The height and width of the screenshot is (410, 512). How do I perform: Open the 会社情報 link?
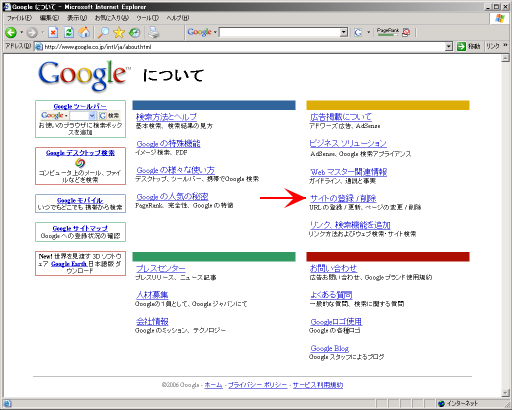(152, 321)
